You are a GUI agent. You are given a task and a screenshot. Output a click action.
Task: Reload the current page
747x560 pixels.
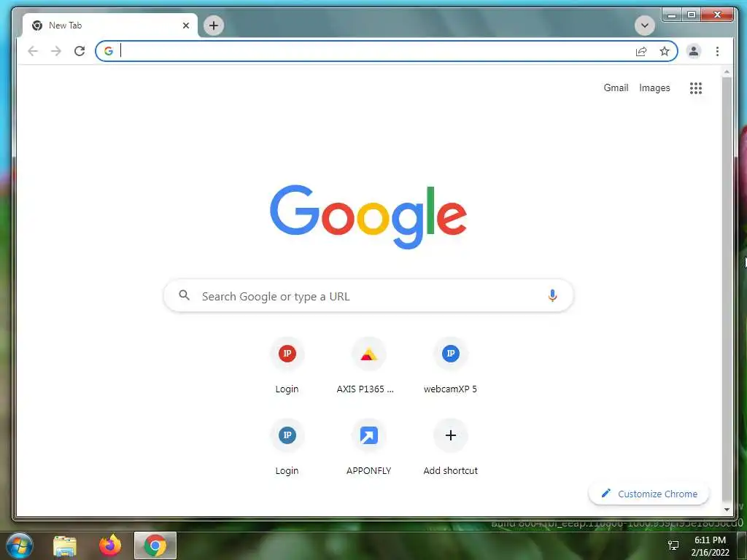tap(80, 51)
